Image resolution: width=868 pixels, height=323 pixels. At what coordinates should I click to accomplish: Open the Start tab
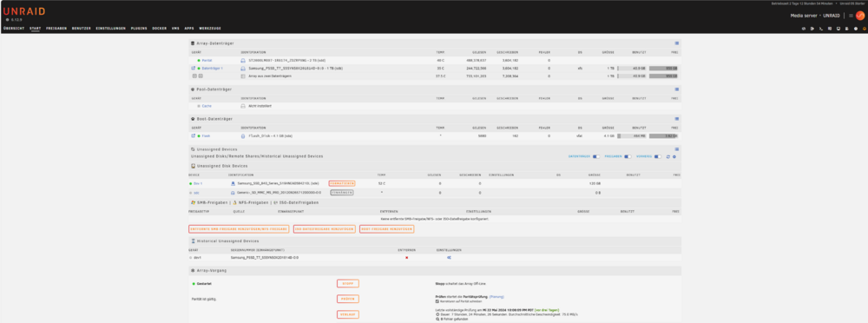[36, 29]
